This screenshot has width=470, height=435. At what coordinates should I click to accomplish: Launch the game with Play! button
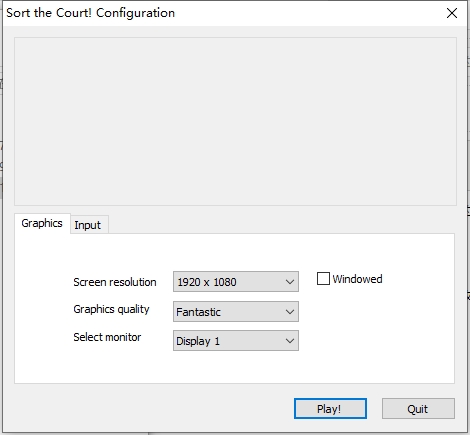(x=330, y=409)
